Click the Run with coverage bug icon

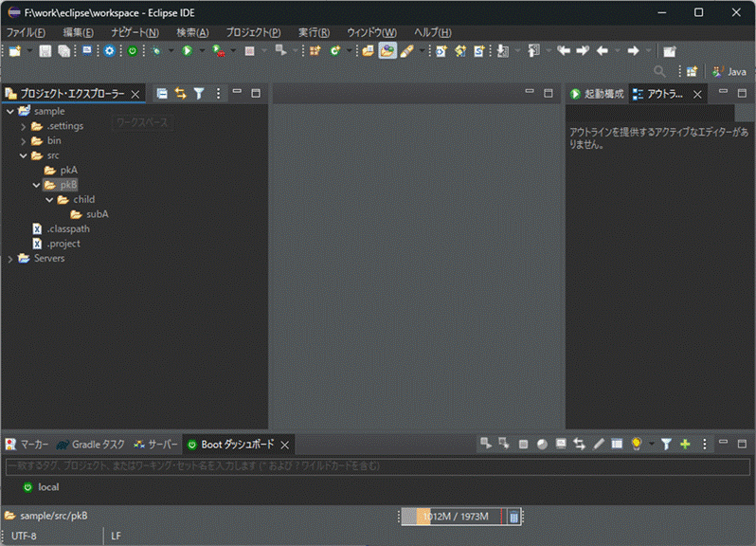[x=219, y=51]
